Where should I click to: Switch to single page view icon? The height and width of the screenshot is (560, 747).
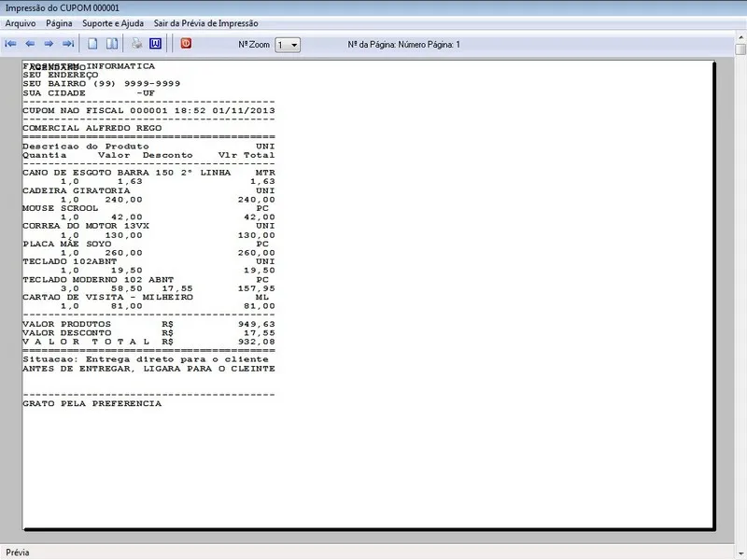coord(92,44)
